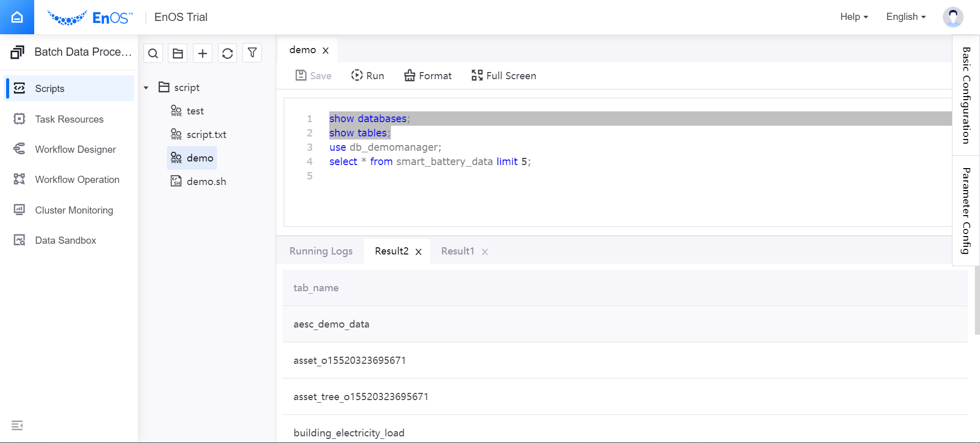
Task: Format the SQL code
Action: click(x=428, y=76)
